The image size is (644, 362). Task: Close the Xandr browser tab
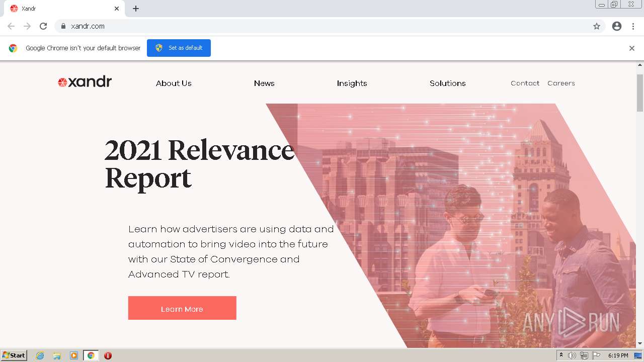(117, 9)
